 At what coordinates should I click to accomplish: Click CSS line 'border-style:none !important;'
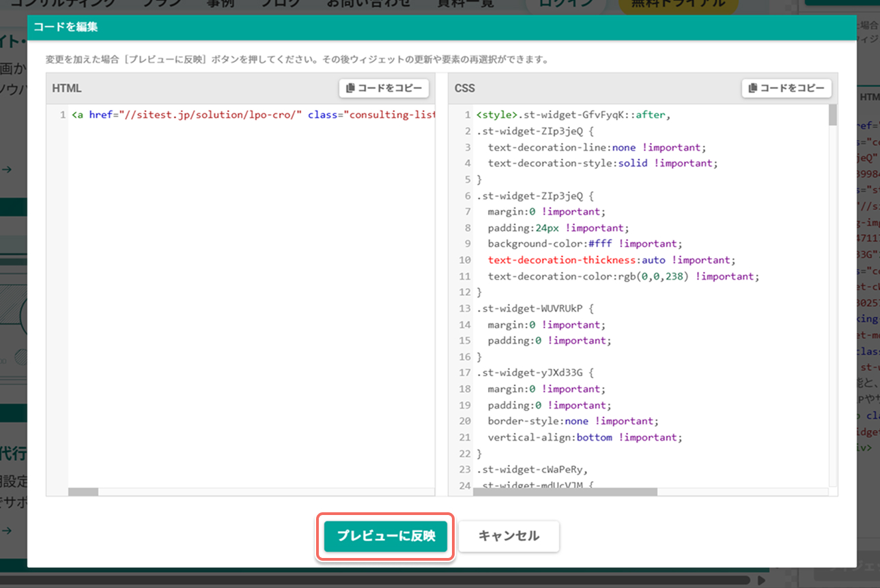click(573, 421)
